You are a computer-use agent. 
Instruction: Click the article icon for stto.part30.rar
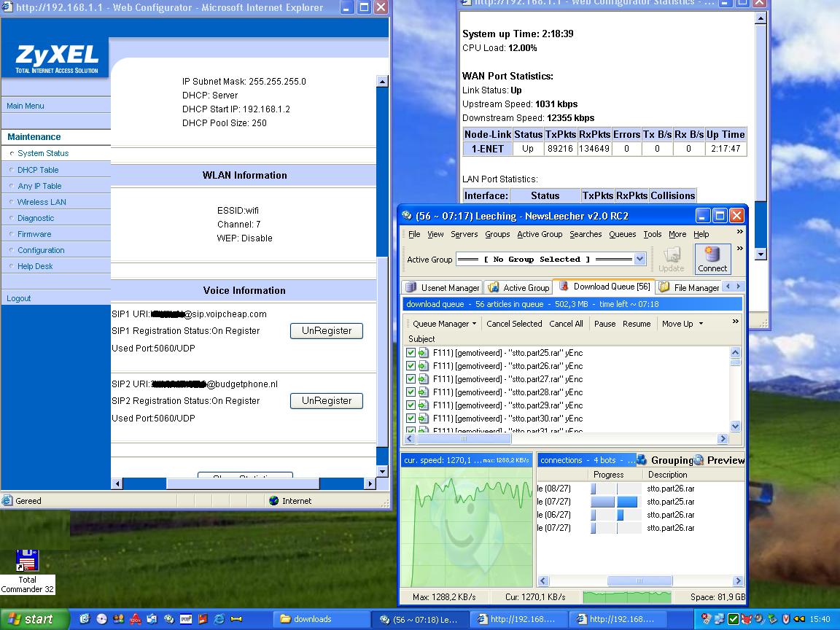(423, 419)
